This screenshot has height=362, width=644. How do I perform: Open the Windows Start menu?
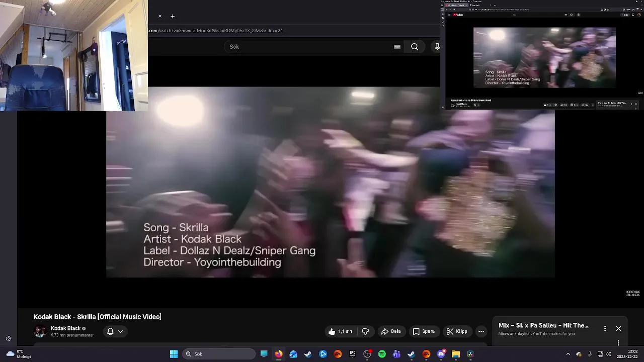[x=174, y=354]
